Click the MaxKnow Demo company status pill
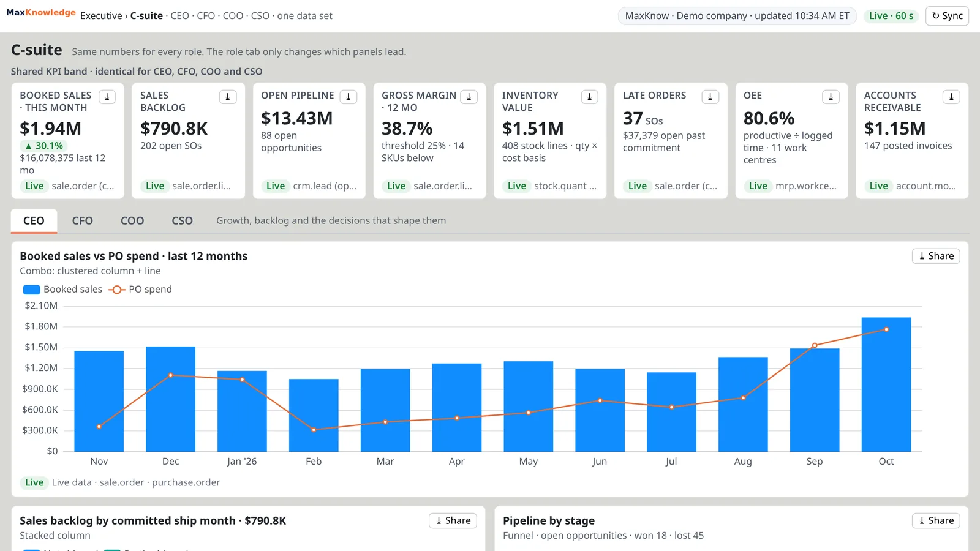Image resolution: width=980 pixels, height=551 pixels. 737,16
